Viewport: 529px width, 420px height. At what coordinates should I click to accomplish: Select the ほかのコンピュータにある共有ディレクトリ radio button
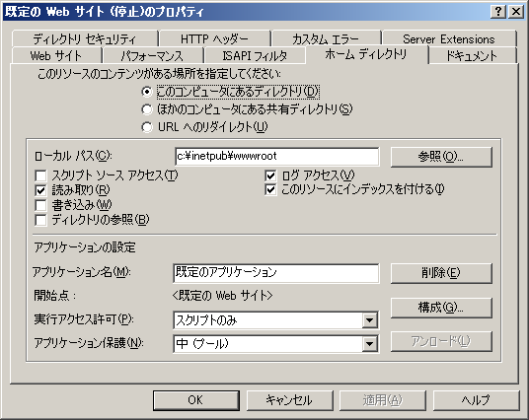[x=147, y=109]
